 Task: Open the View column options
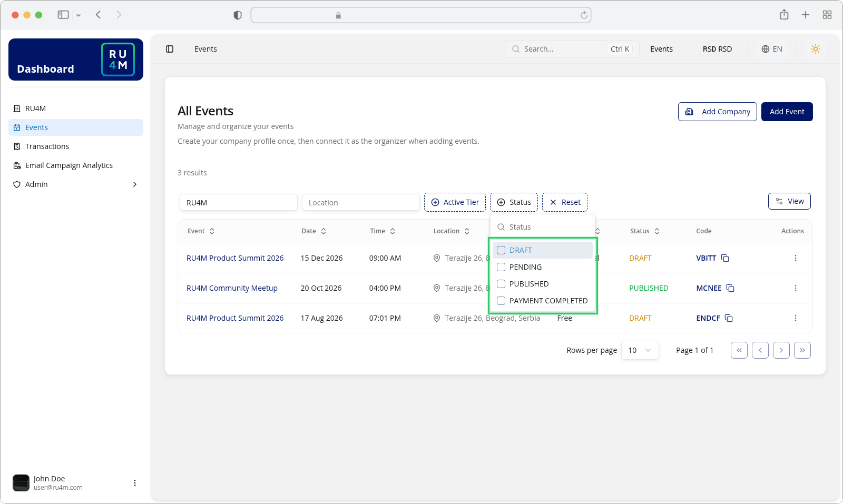coord(789,201)
